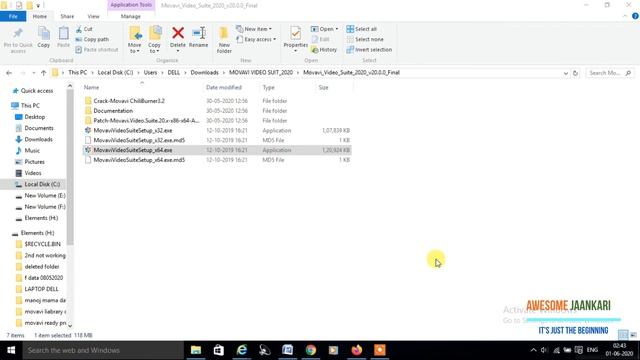Viewport: 640px width, 360px height.
Task: Open Google Chrome from the taskbar
Action: 311,350
